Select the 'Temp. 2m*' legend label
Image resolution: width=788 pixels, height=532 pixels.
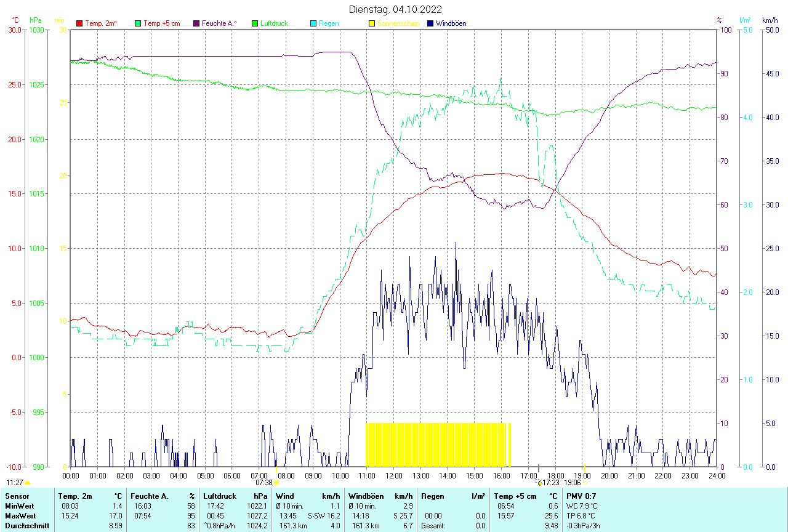(x=101, y=23)
